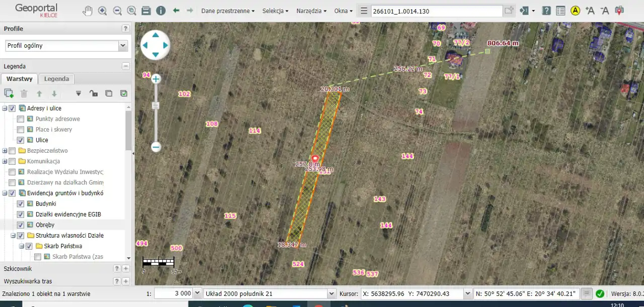Screen dimensions: 644x307
Task: Open the Dane przestrzenne menu
Action: pos(227,11)
